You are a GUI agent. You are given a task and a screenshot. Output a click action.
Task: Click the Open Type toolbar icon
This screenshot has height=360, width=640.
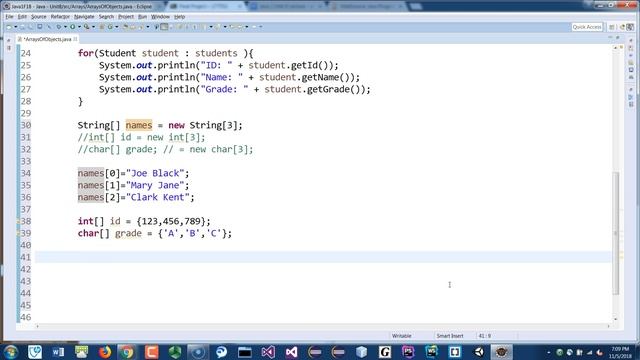125,27
